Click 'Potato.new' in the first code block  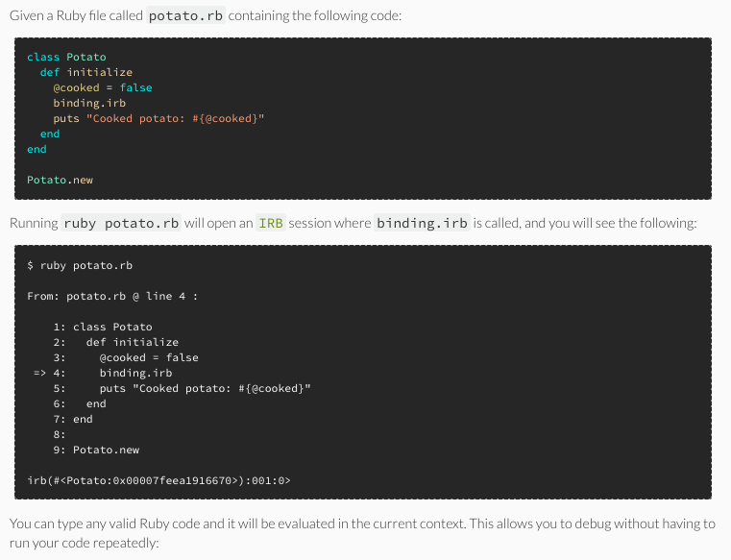(60, 180)
